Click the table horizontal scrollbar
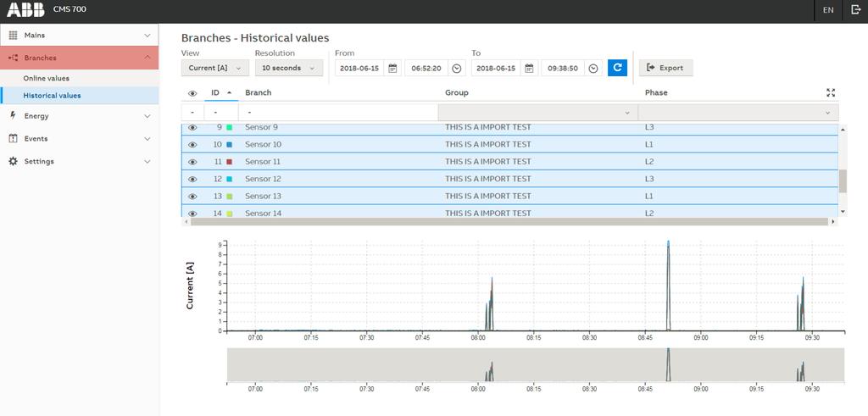The width and height of the screenshot is (868, 416). [x=509, y=221]
